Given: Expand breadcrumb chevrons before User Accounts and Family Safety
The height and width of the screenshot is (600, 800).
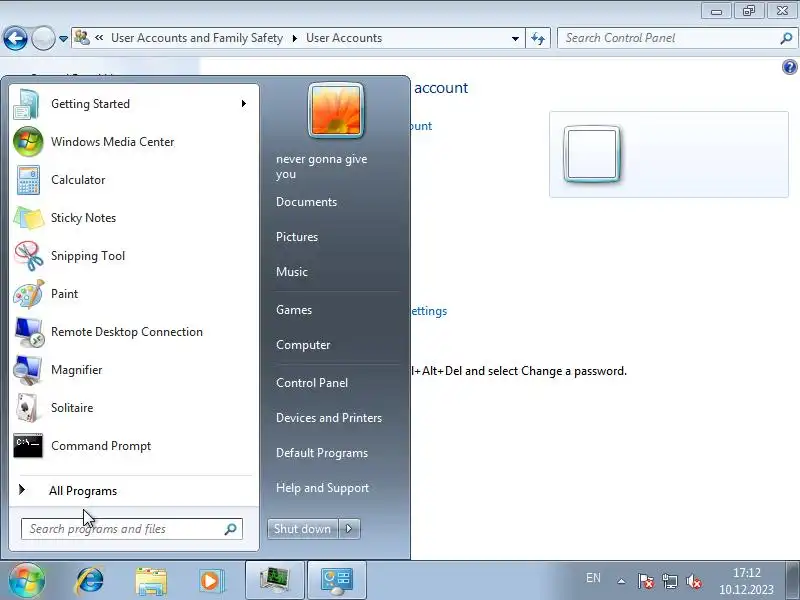Looking at the screenshot, I should tap(99, 38).
